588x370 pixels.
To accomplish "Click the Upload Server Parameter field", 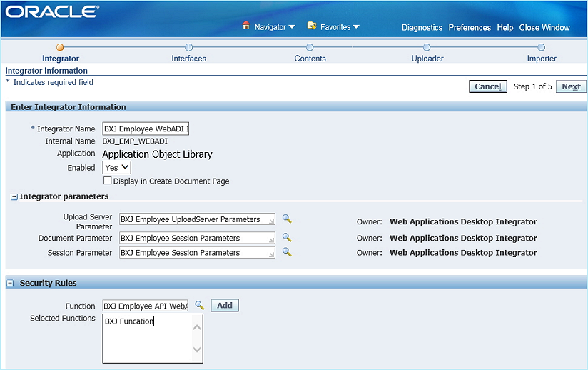I will (197, 219).
